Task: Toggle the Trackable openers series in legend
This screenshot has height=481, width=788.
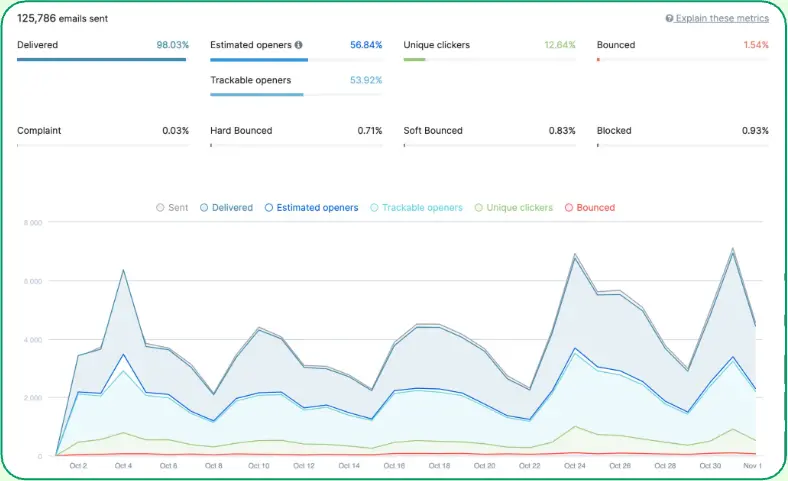Action: [416, 208]
